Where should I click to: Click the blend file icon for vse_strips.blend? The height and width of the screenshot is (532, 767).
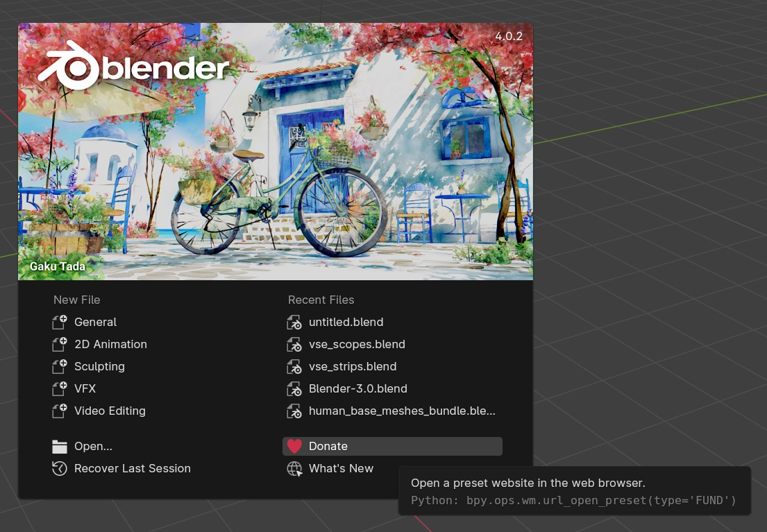(294, 367)
